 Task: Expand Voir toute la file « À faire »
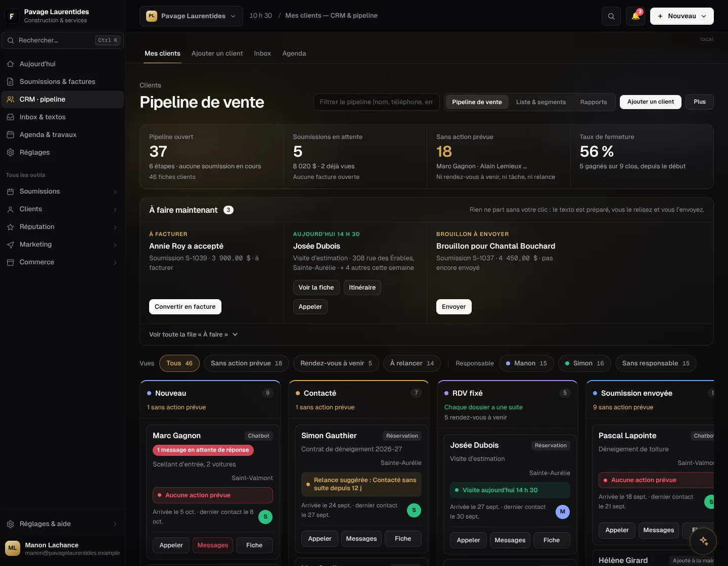tap(193, 335)
